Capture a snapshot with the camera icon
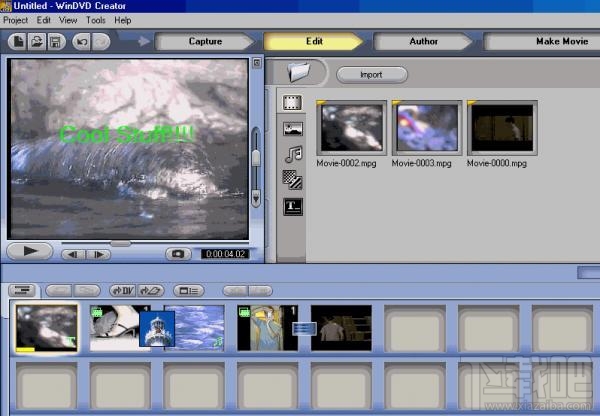Image resolution: width=600 pixels, height=416 pixels. pos(178,254)
